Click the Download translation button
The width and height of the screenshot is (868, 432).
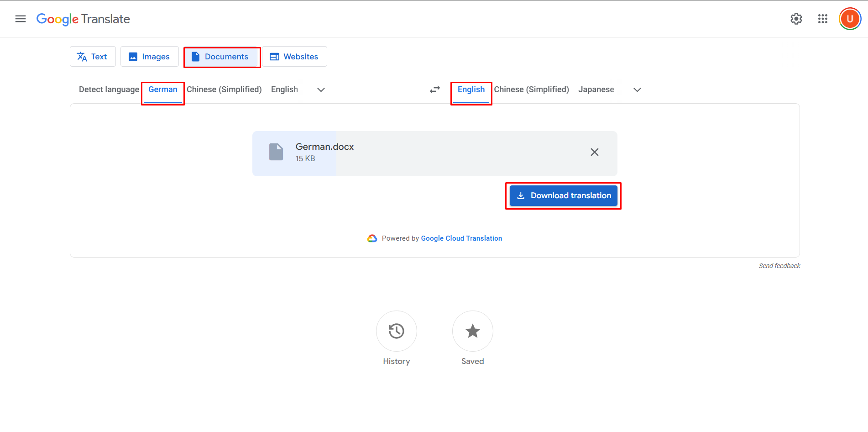563,195
